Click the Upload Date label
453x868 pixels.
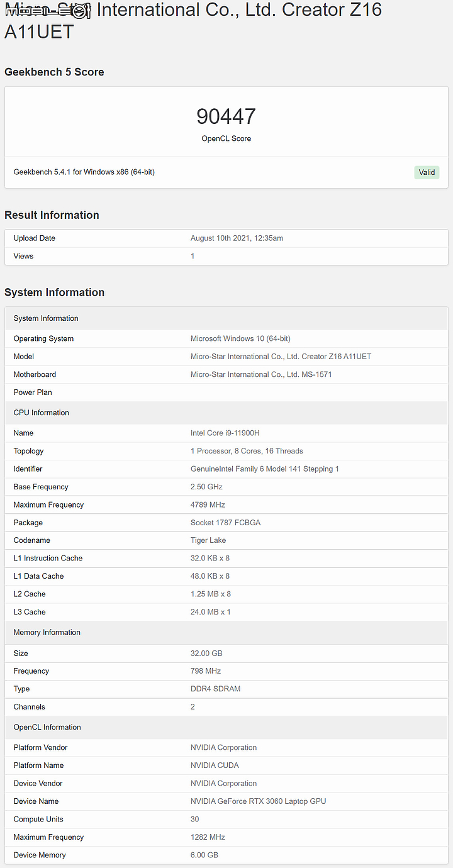pyautogui.click(x=35, y=238)
